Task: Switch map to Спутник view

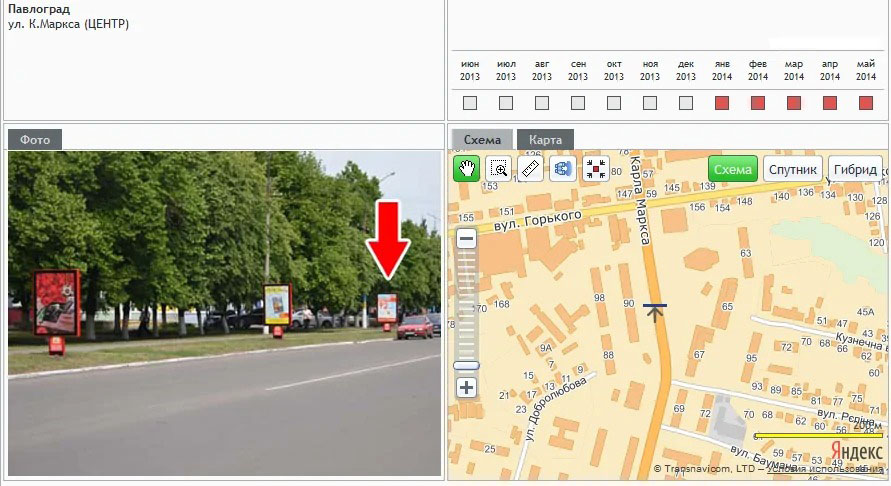Action: [x=793, y=169]
